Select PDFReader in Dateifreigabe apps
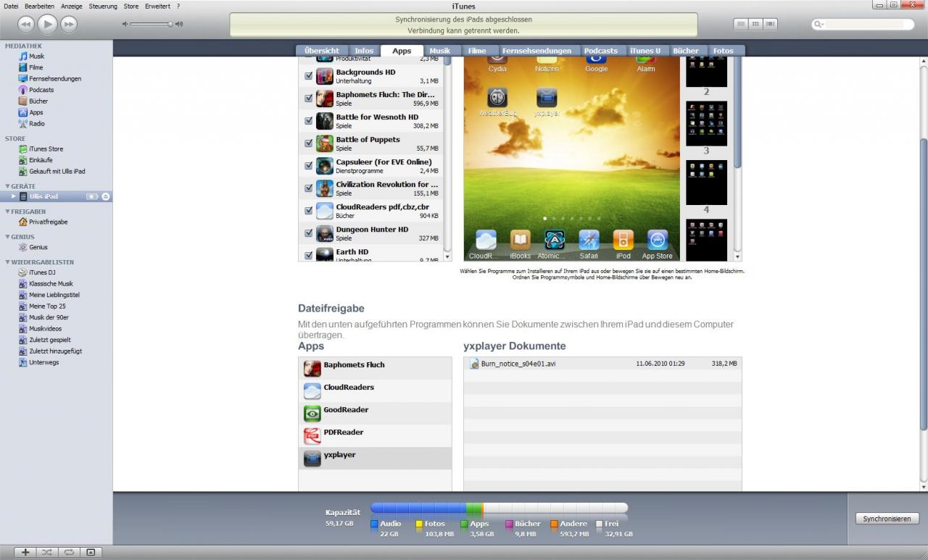 tap(375, 435)
